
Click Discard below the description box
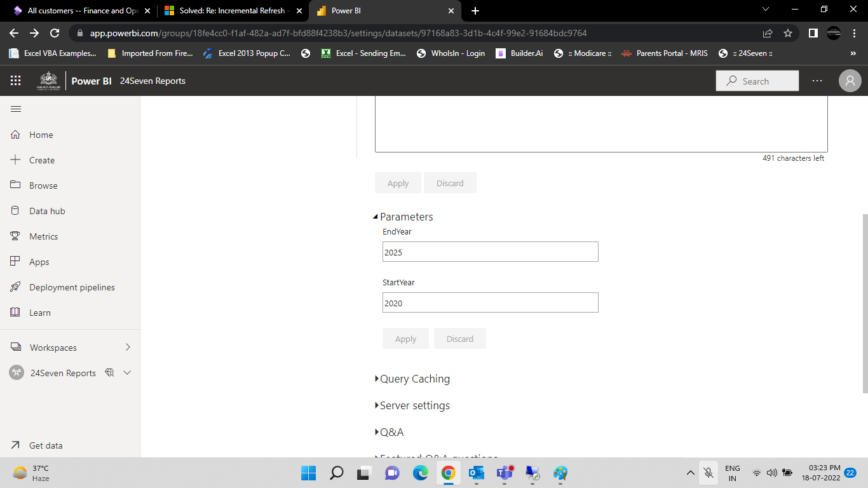coord(450,183)
